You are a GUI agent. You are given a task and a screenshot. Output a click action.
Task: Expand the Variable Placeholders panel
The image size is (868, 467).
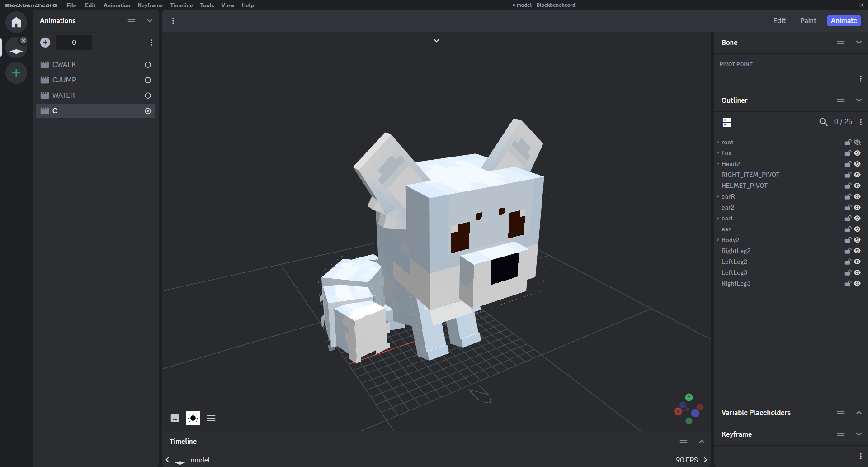859,413
